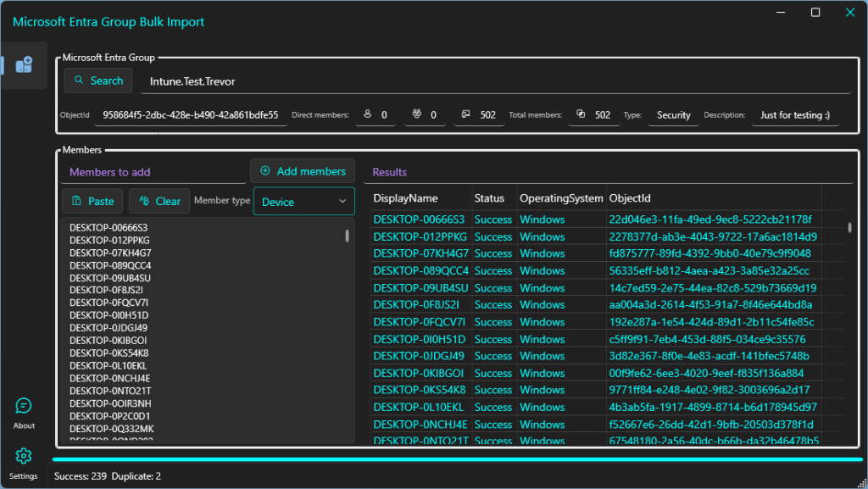
Task: Sort results by OperatingSystem column header
Action: tap(560, 198)
